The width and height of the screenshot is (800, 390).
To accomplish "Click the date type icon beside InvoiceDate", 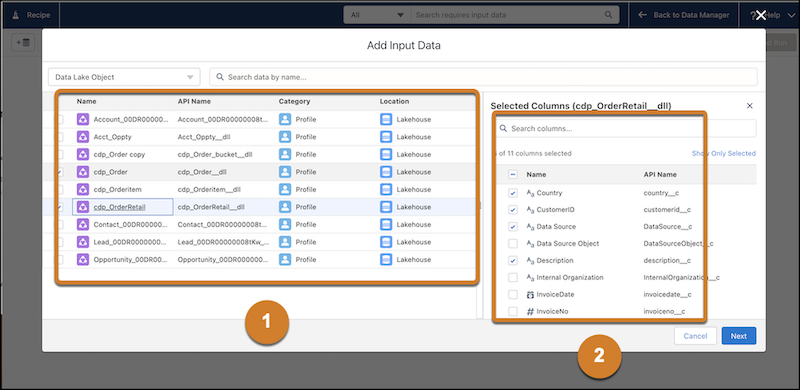I will 530,295.
